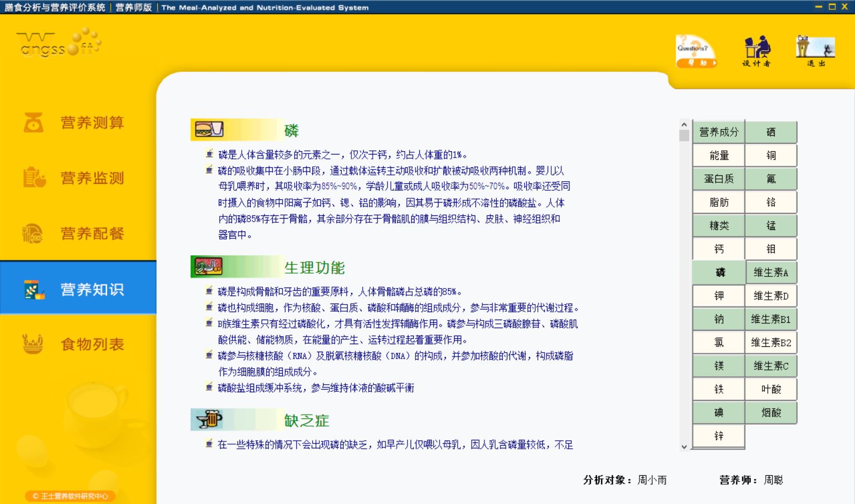855x504 pixels.
Task: Minimize the application window
Action: click(819, 6)
